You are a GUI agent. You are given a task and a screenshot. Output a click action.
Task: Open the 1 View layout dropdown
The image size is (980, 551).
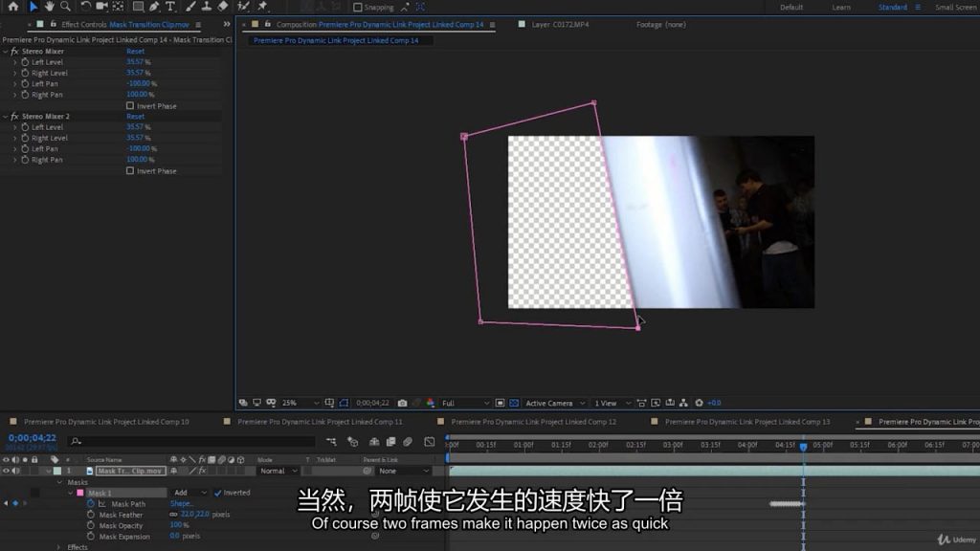coord(612,403)
